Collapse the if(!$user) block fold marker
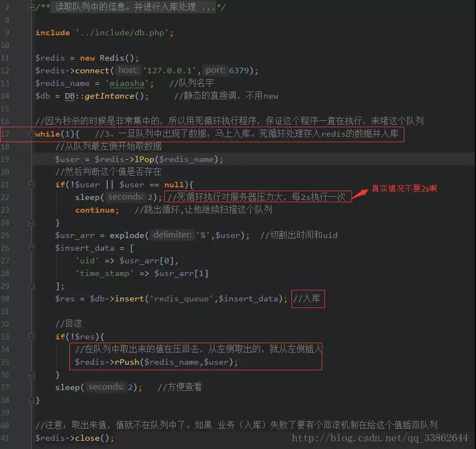 [31, 184]
